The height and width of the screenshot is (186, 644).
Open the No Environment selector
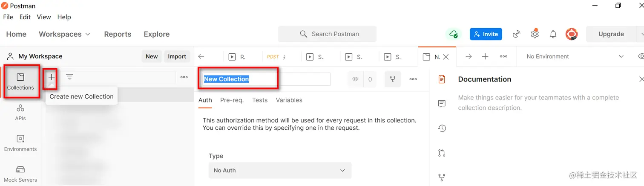pyautogui.click(x=575, y=56)
